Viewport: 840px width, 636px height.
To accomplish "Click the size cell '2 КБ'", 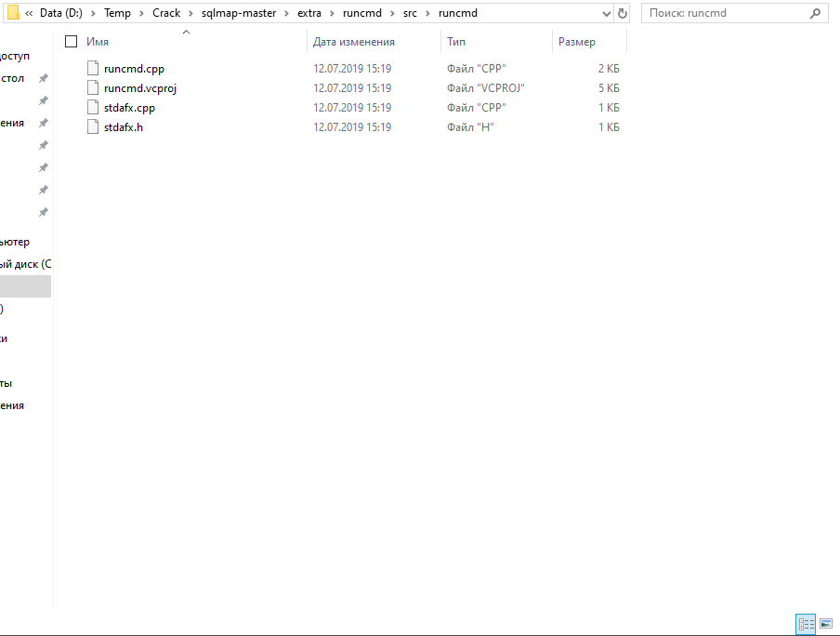I will coord(609,69).
